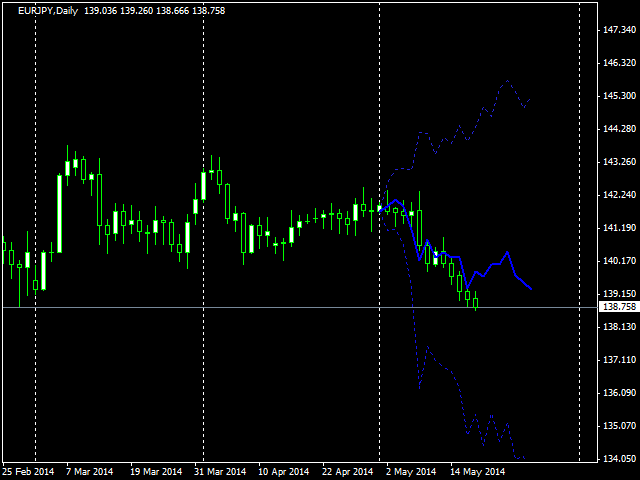Click the 136.090 price scale value
The image size is (640, 480).
[619, 393]
